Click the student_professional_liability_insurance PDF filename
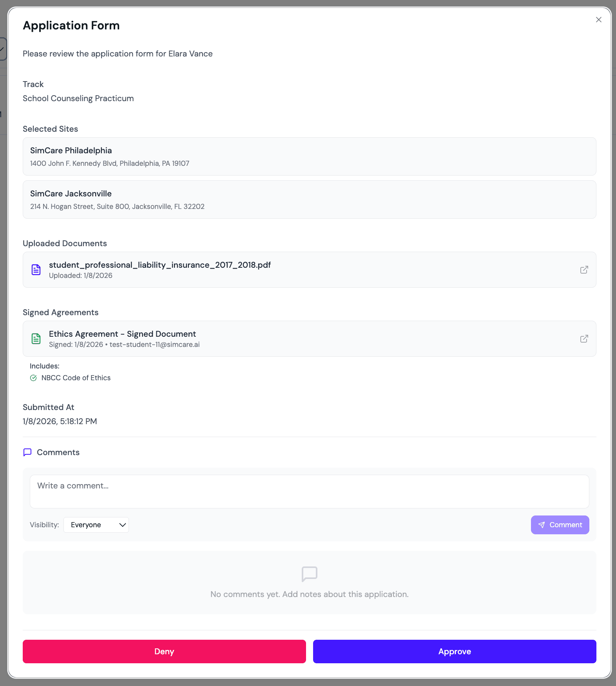 tap(160, 265)
